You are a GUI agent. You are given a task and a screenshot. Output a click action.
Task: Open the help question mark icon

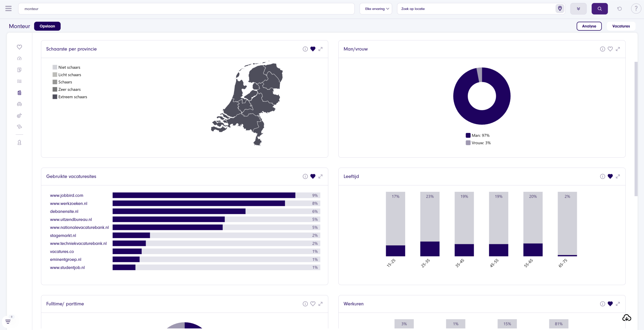636,9
